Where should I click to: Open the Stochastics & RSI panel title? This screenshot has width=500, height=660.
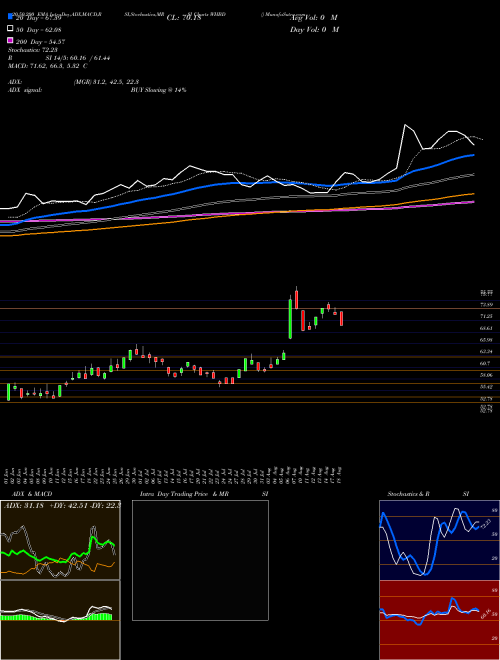click(x=428, y=494)
